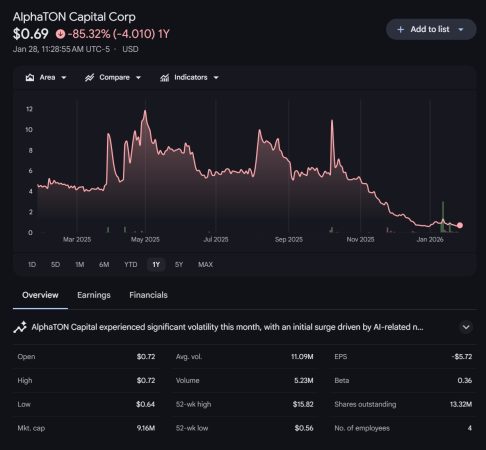
Task: Click the AlphaTON Capital volatility summary text
Action: tap(227, 327)
